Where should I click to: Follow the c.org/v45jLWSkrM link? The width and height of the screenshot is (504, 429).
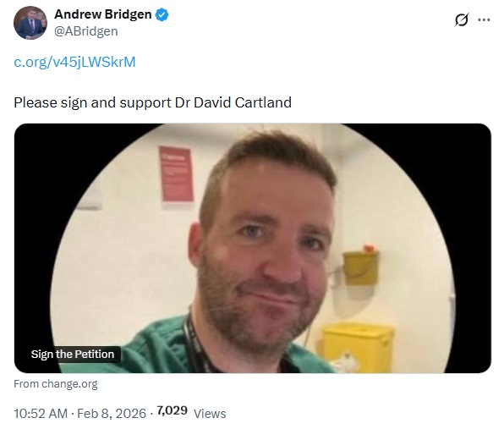[74, 62]
